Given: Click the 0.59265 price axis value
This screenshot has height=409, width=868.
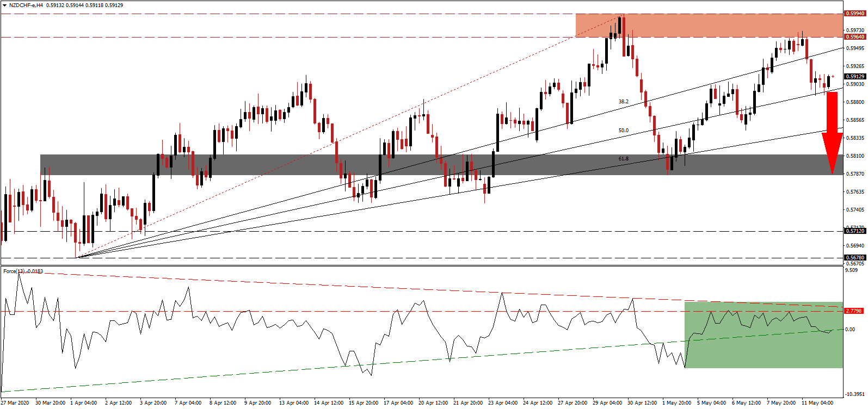Looking at the screenshot, I should coord(856,66).
